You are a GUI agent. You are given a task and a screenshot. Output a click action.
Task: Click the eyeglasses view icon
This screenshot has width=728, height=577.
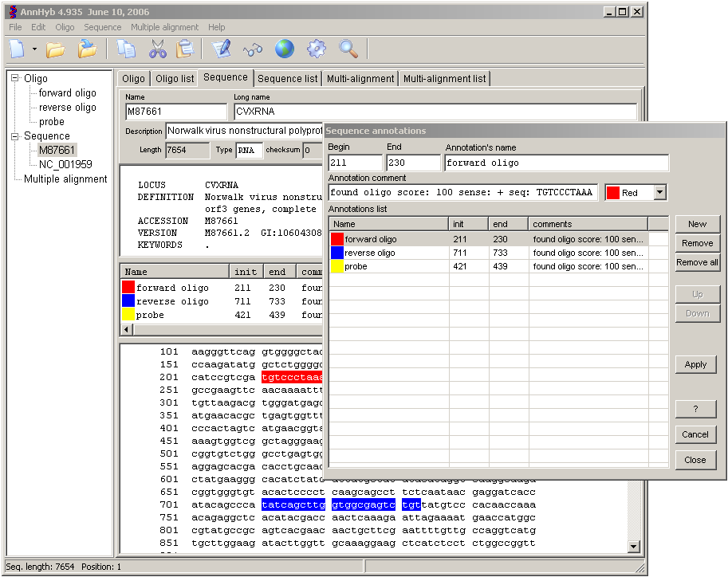click(253, 49)
